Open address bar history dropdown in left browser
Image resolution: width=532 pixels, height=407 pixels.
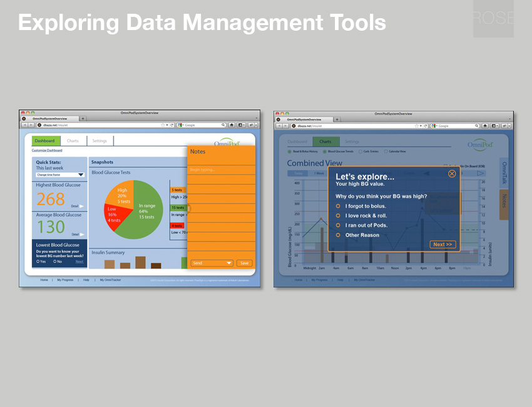167,125
